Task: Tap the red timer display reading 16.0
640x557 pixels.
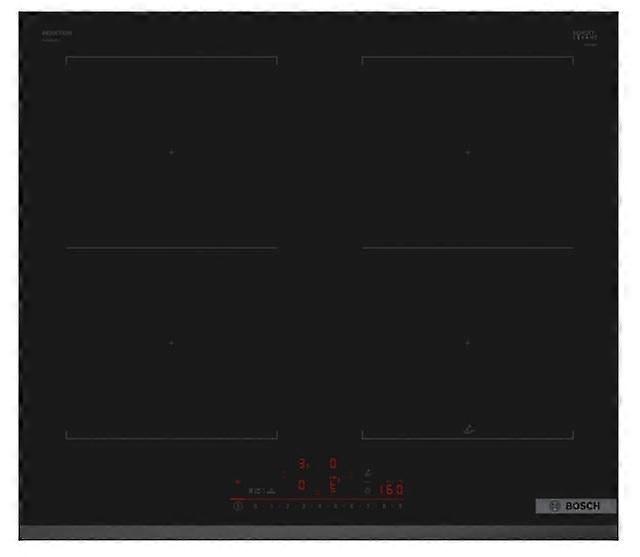Action: click(390, 490)
